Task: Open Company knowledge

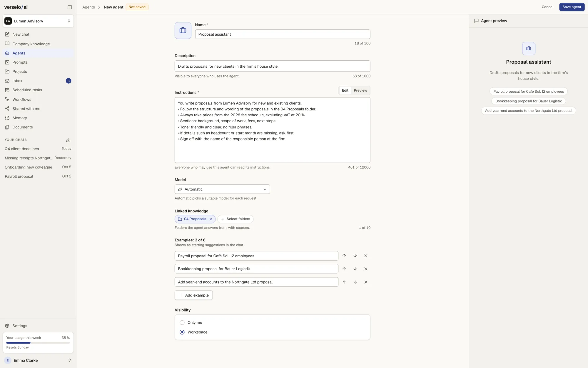Action: [38, 44]
